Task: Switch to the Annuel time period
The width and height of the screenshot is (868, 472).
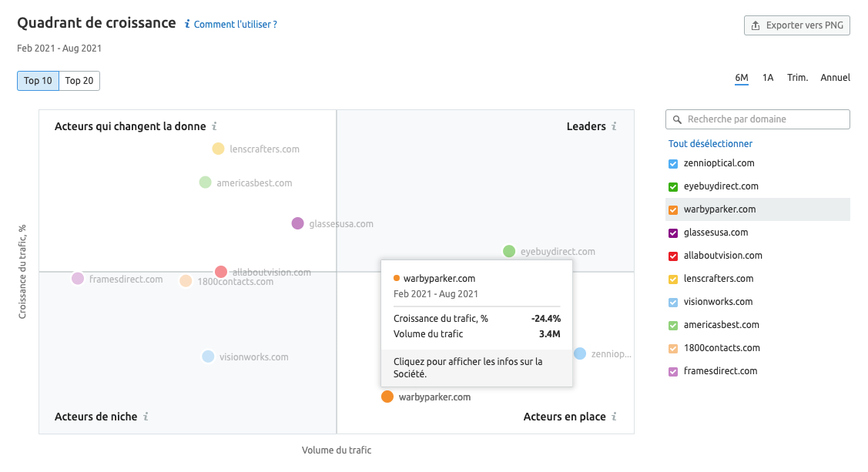Action: [x=835, y=77]
